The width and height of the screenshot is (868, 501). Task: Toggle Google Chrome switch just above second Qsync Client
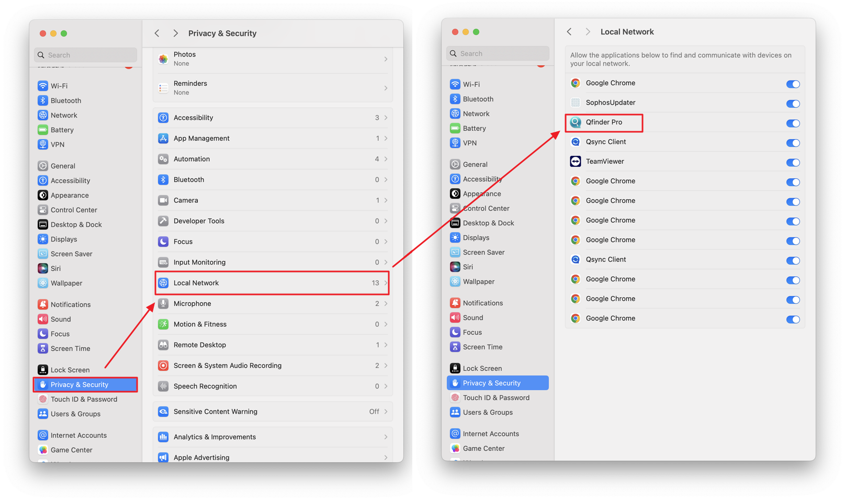(793, 241)
